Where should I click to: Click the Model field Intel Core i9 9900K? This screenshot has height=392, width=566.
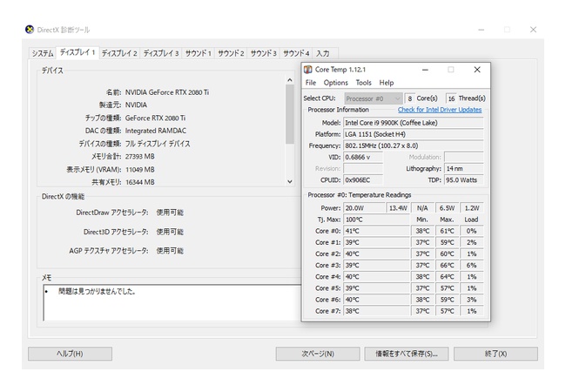tap(414, 123)
